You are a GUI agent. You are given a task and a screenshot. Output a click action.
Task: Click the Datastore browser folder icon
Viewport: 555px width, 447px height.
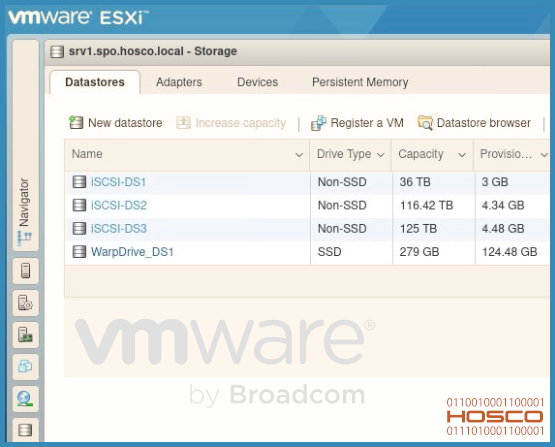pos(425,123)
